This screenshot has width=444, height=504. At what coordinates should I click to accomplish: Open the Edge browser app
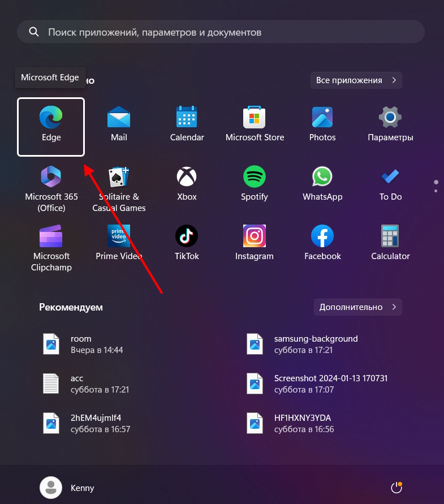(x=51, y=127)
